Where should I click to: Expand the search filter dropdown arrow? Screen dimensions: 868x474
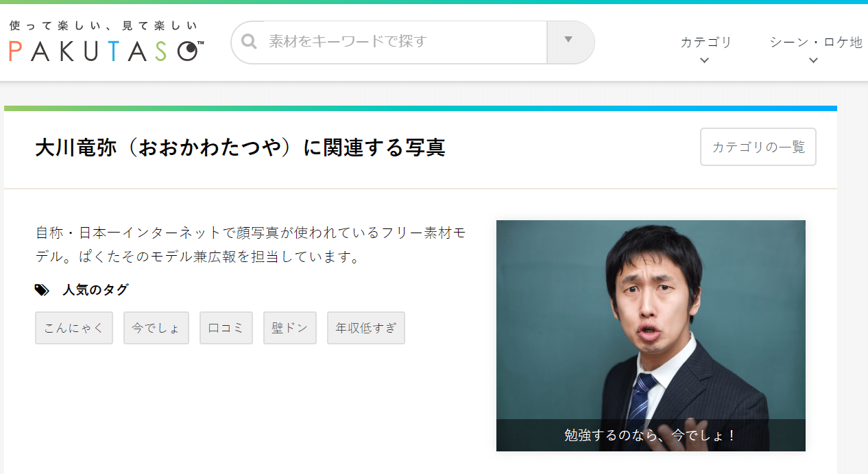point(570,42)
